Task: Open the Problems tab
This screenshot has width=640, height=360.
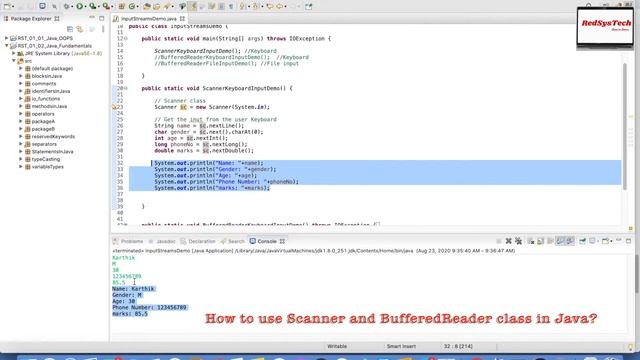Action: click(128, 241)
